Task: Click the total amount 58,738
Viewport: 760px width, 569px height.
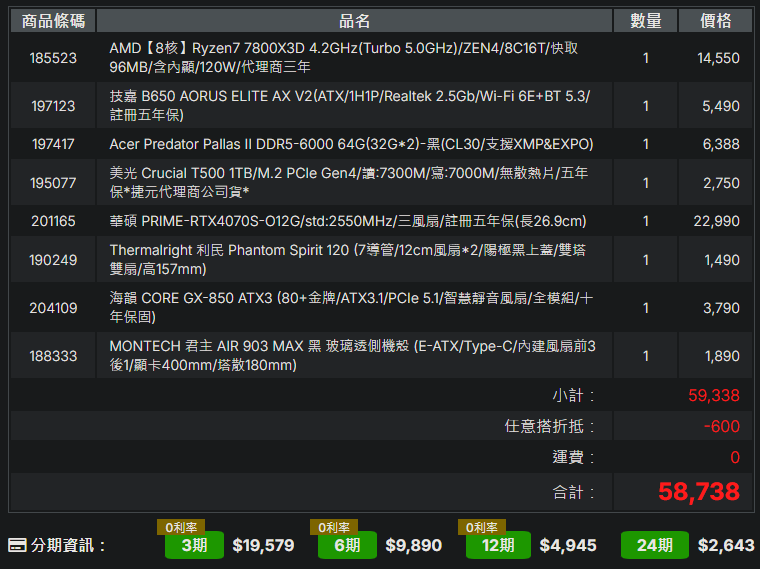Action: click(699, 492)
